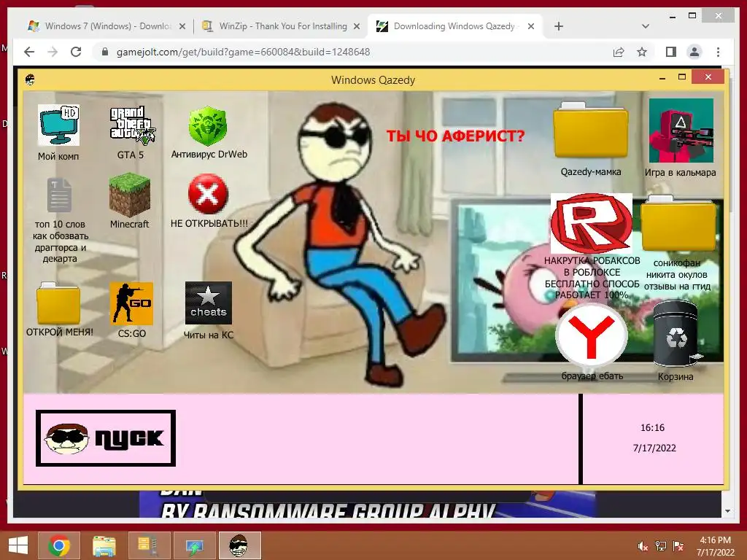Open the Chrome profile avatar
This screenshot has height=560, width=747.
(694, 52)
